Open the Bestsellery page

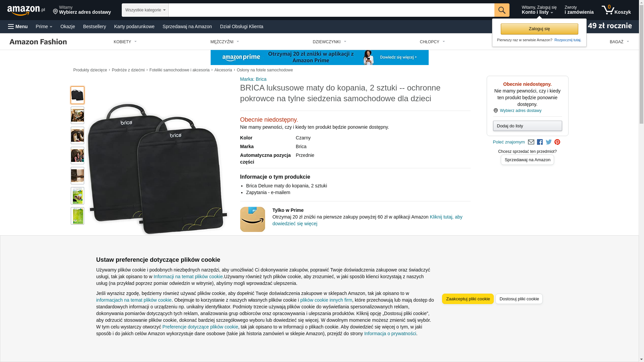95,26
